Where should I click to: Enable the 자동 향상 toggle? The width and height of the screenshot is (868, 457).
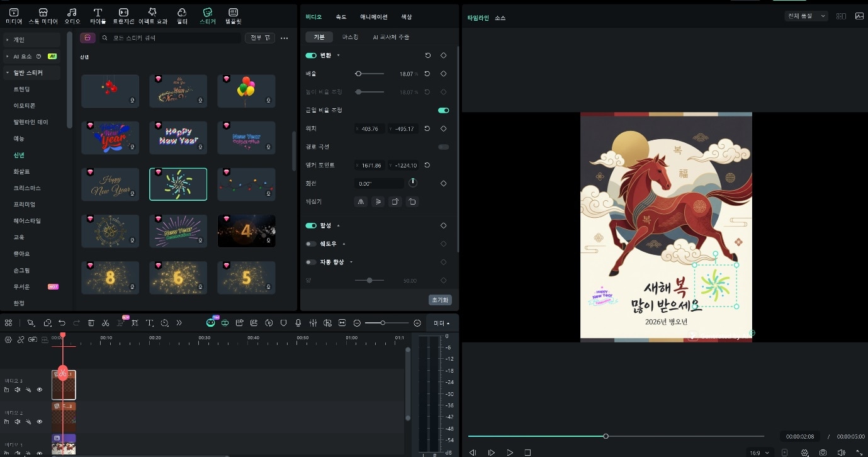coord(311,262)
